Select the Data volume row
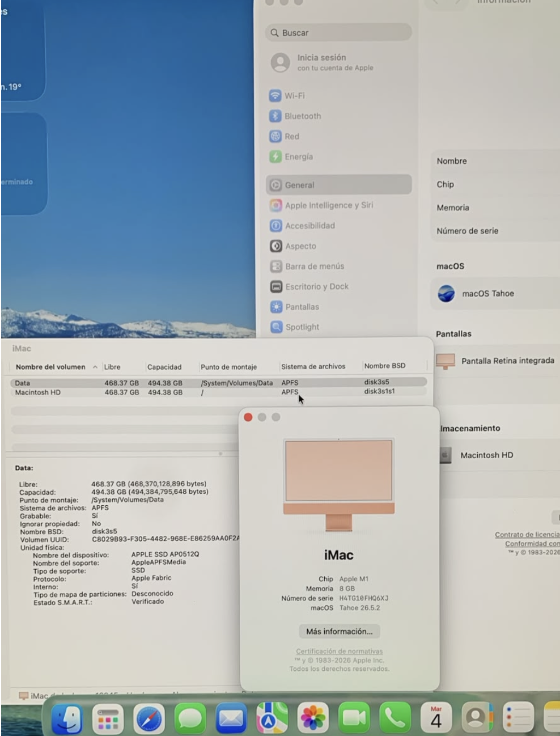This screenshot has height=736, width=560. (218, 383)
